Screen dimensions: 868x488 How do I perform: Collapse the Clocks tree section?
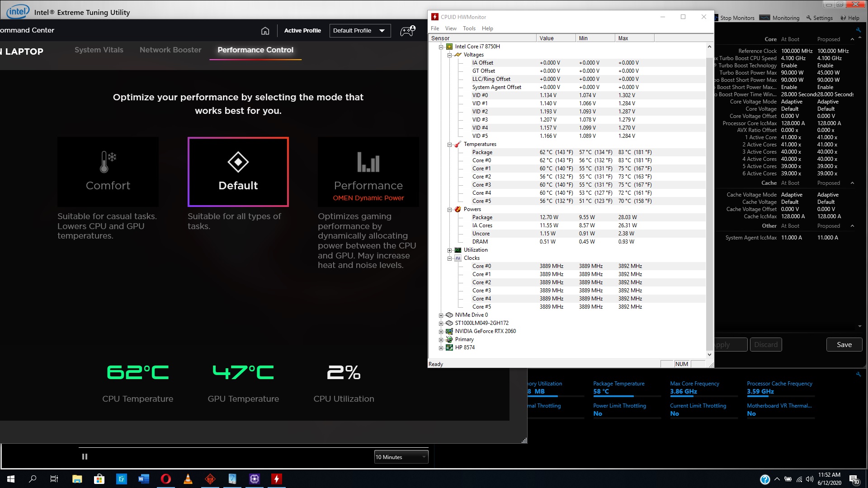click(x=449, y=258)
